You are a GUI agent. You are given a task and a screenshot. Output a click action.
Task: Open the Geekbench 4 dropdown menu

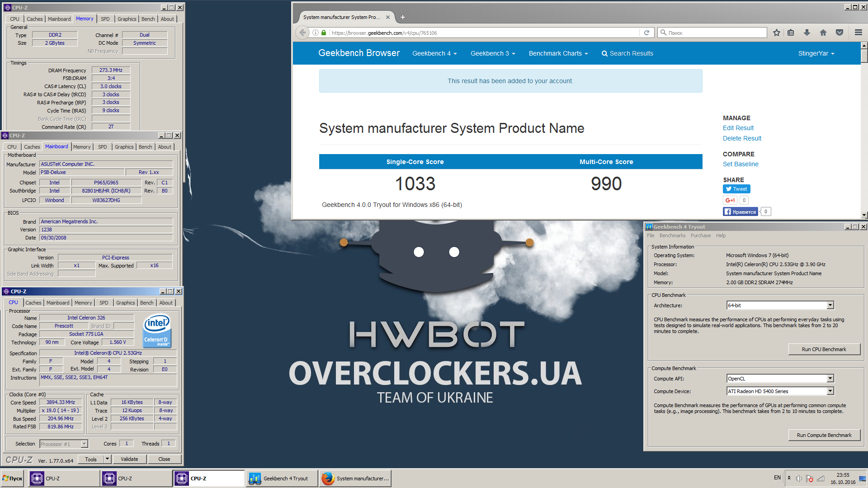[x=434, y=53]
